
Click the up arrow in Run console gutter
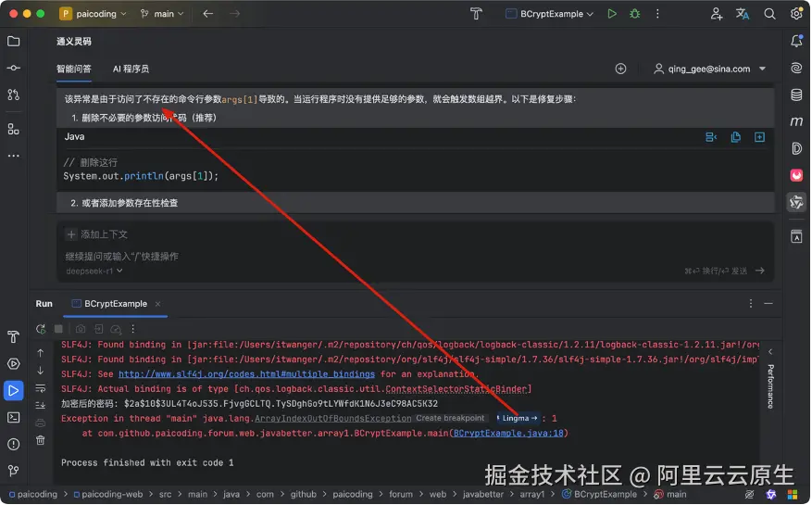[41, 353]
